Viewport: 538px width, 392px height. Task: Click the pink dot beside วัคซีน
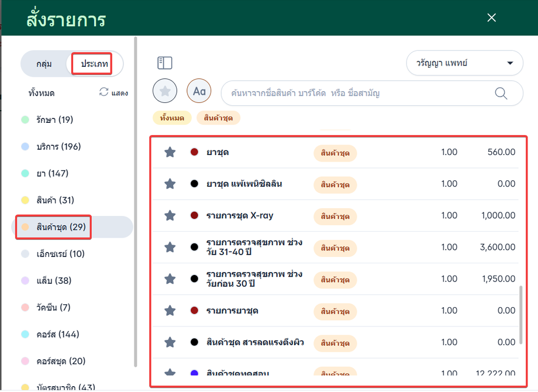tap(25, 307)
